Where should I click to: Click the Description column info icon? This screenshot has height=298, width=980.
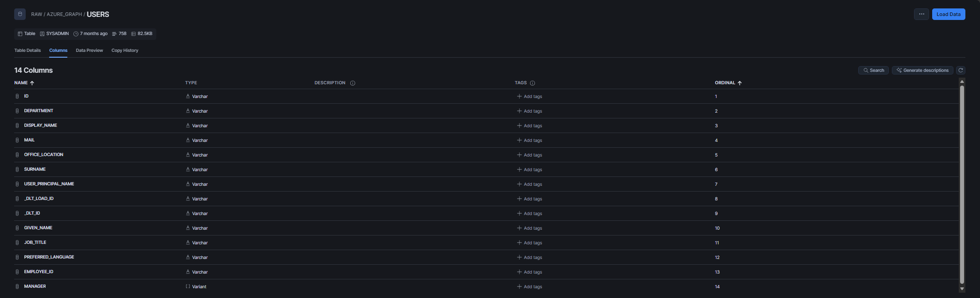(x=352, y=83)
